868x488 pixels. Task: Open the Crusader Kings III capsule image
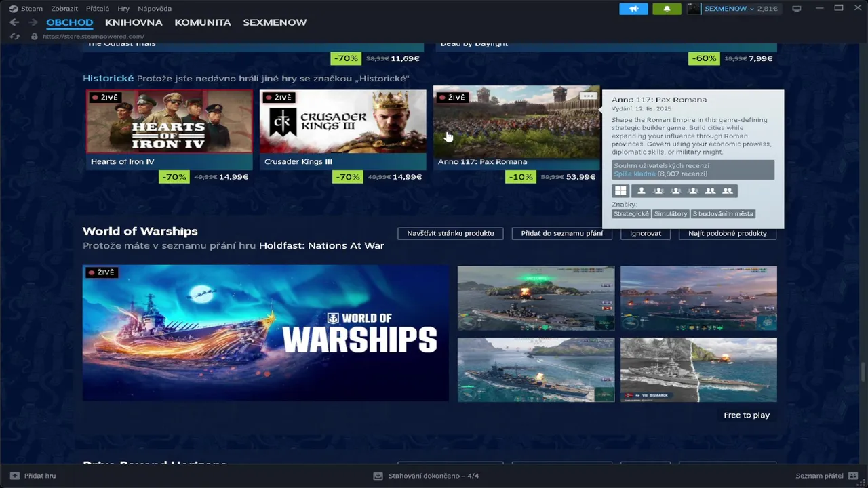(343, 122)
